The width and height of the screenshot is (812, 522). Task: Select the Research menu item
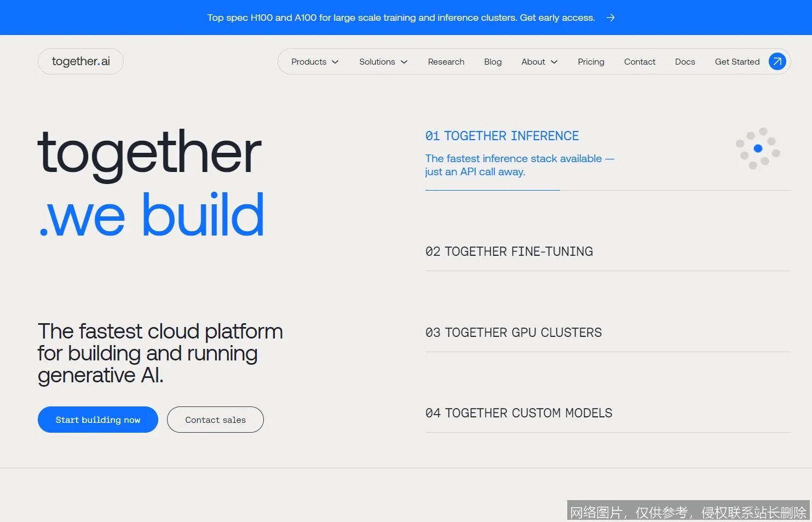[x=446, y=61]
